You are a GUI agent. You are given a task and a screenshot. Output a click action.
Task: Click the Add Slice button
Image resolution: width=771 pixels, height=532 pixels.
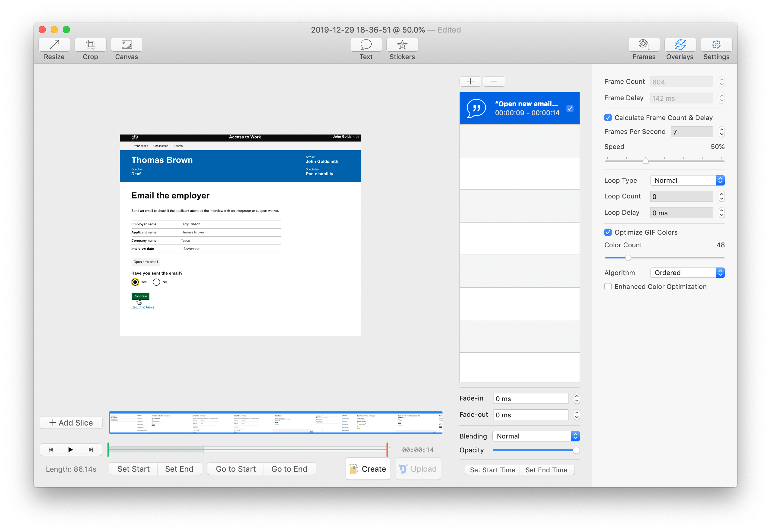71,422
